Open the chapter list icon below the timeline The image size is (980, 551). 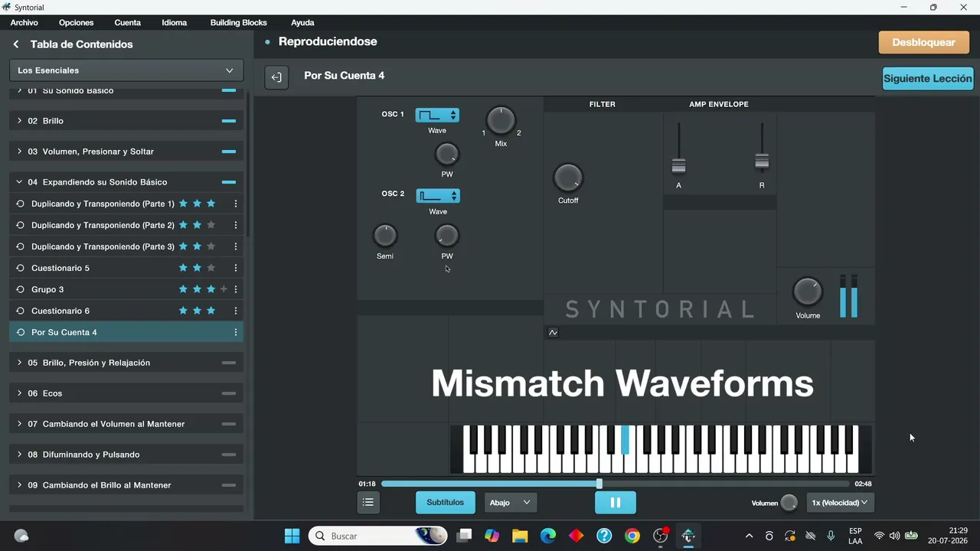(368, 502)
